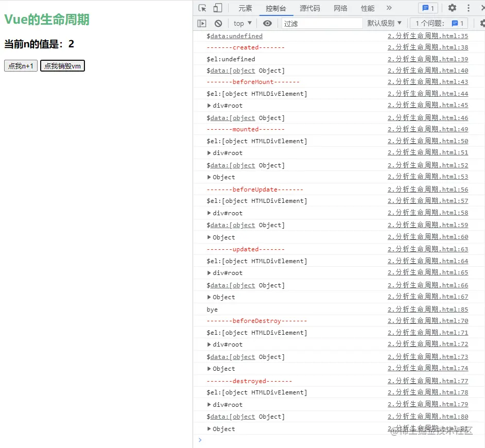This screenshot has height=448, width=485.
Task: Switch to the 元素 tab
Action: point(245,8)
